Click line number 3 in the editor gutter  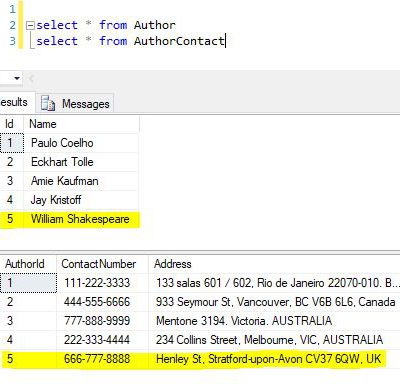12,41
